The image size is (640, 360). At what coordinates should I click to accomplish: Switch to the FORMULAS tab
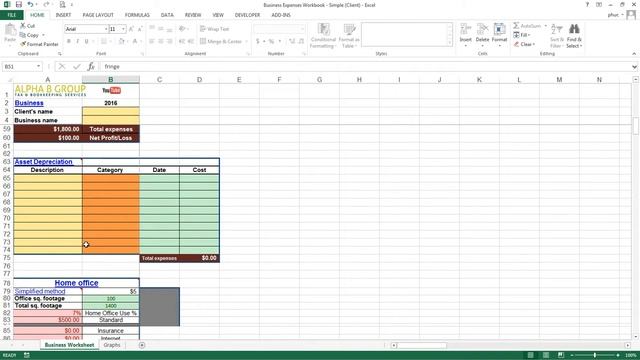[137, 15]
